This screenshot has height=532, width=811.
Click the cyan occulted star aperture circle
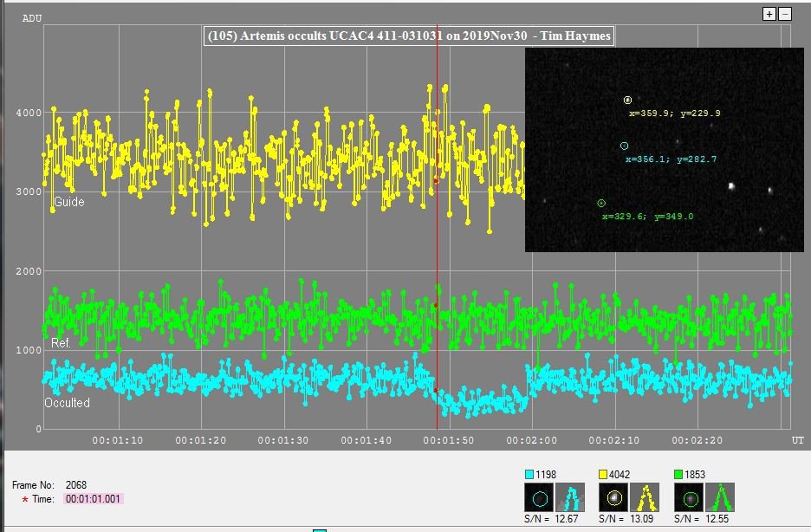click(624, 146)
